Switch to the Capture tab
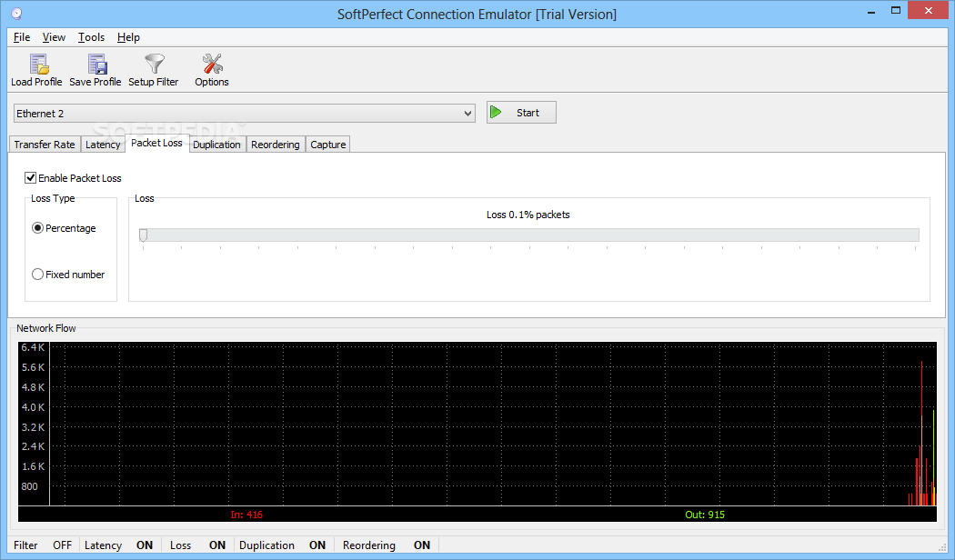955x560 pixels. pos(328,145)
